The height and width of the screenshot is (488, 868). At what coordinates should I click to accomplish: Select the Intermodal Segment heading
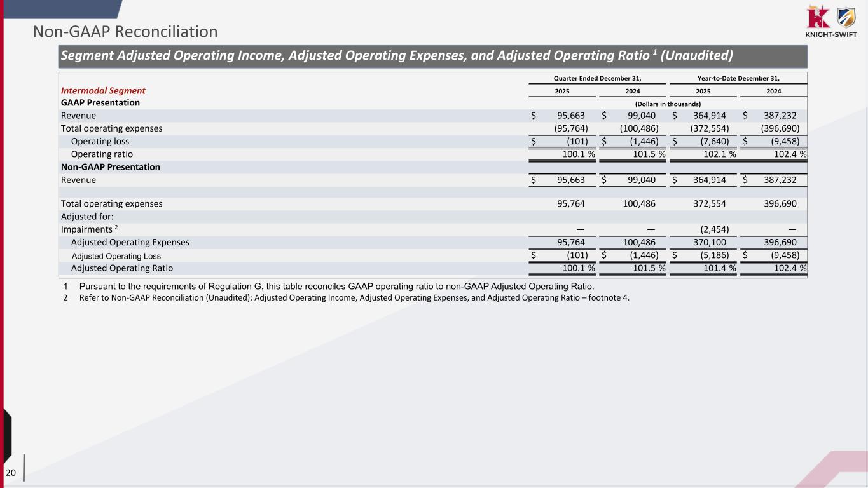click(x=103, y=91)
